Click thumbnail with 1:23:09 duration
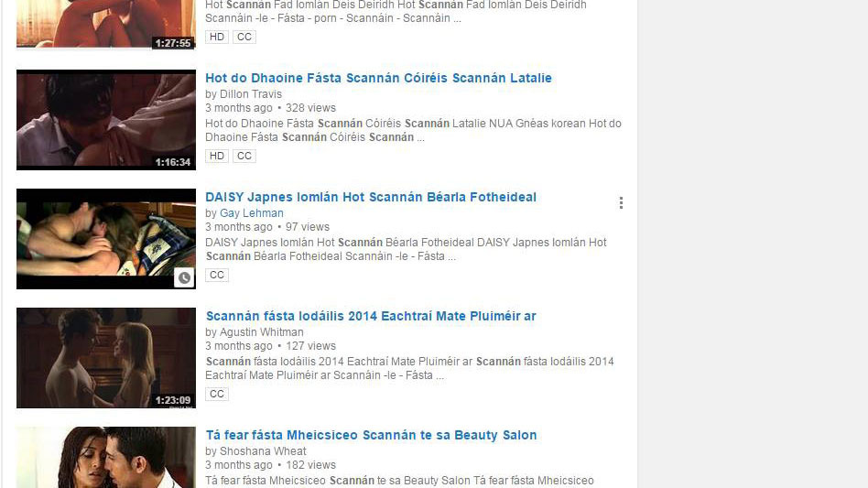The width and height of the screenshot is (868, 488). [106, 358]
